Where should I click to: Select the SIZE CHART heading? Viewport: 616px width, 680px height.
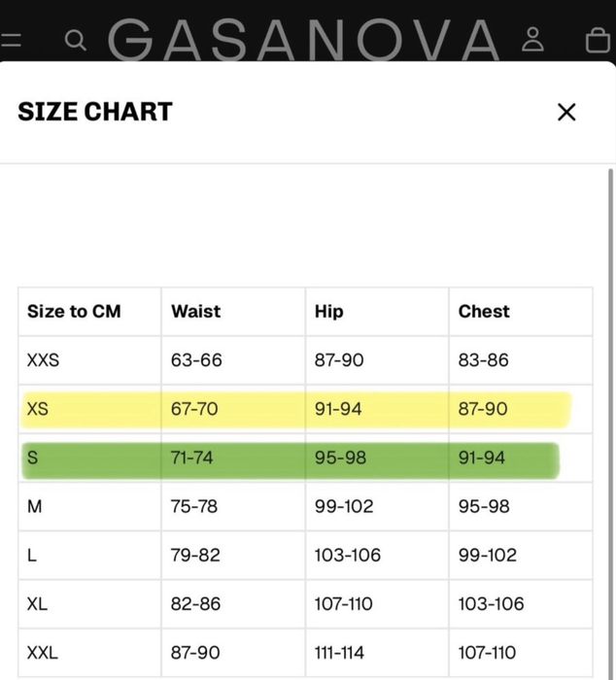(x=95, y=112)
